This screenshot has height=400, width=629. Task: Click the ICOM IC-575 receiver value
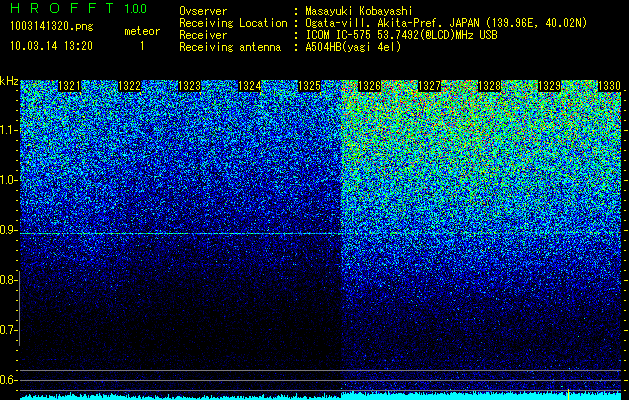click(401, 35)
